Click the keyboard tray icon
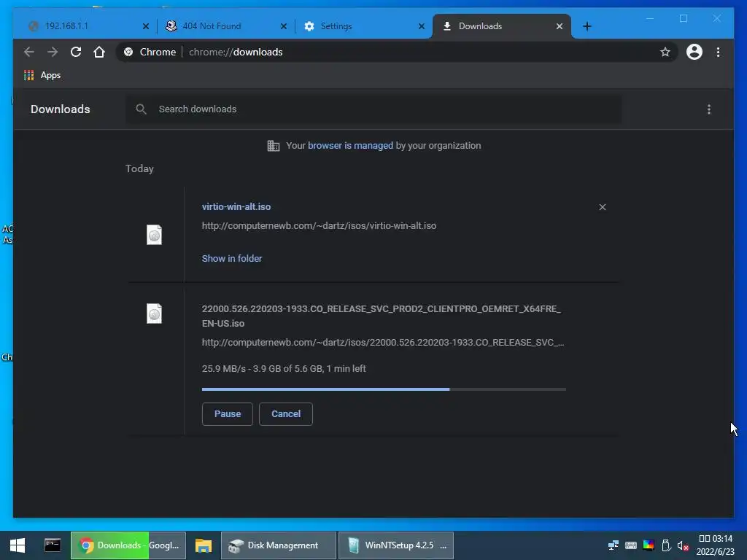The image size is (747, 560). pyautogui.click(x=631, y=545)
